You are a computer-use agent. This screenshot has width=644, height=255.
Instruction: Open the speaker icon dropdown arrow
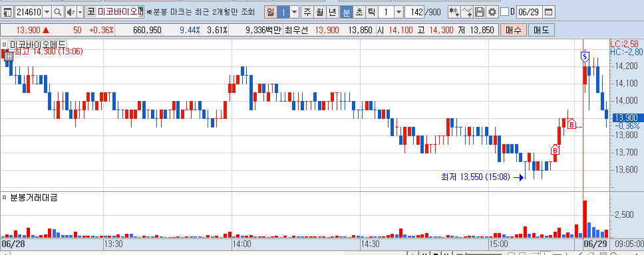click(80, 13)
